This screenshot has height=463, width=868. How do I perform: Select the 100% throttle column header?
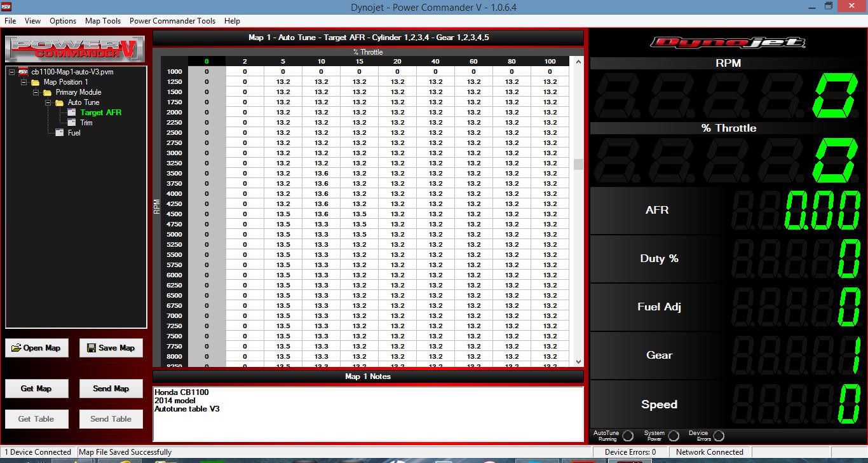550,62
